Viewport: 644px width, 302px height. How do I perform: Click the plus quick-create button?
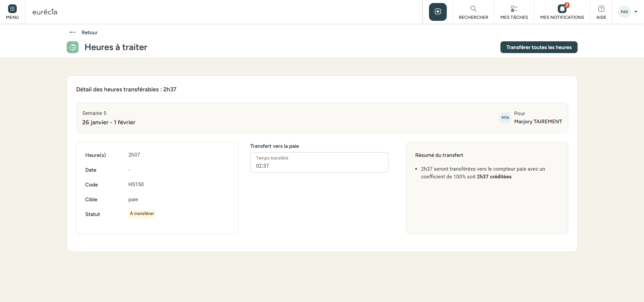tap(438, 12)
